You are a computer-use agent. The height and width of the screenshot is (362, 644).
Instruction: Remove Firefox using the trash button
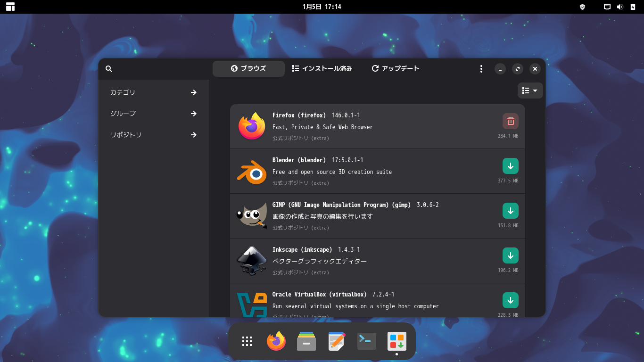point(511,121)
